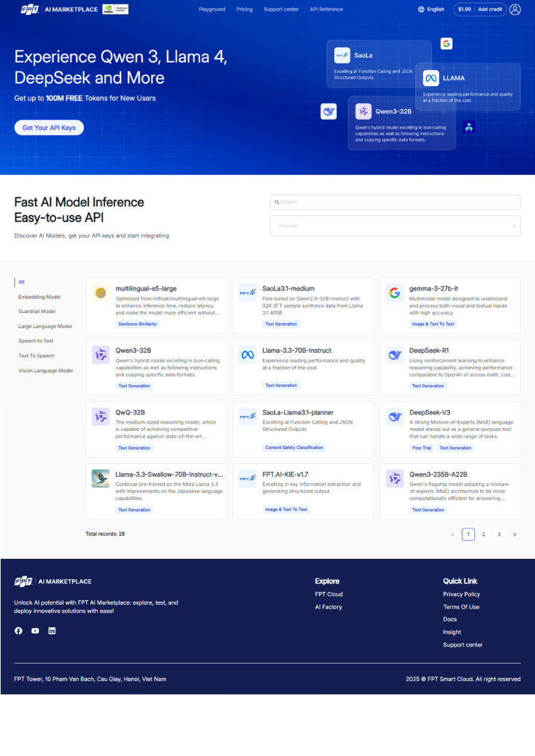Open Support center footer link
Screen dimensions: 535x756
(463, 645)
